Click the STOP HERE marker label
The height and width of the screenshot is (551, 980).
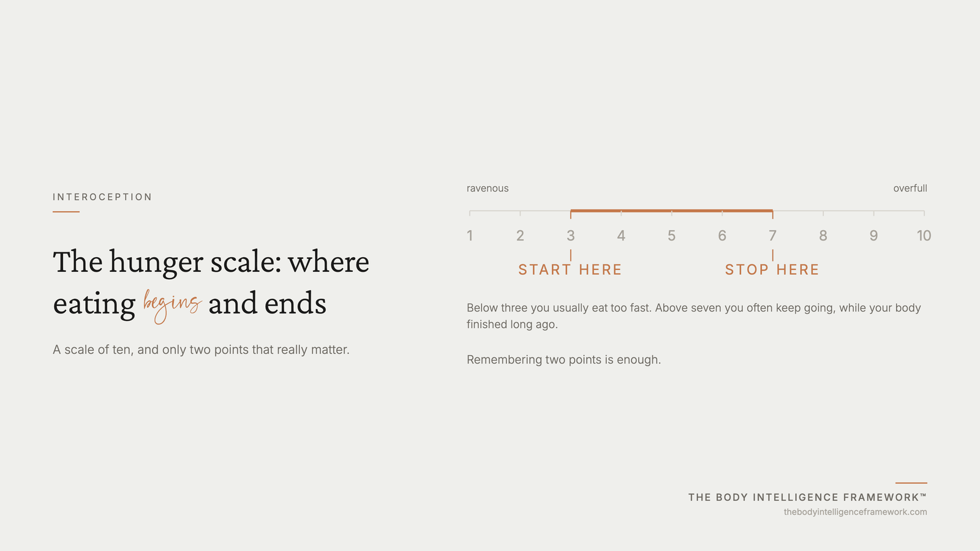click(x=772, y=270)
